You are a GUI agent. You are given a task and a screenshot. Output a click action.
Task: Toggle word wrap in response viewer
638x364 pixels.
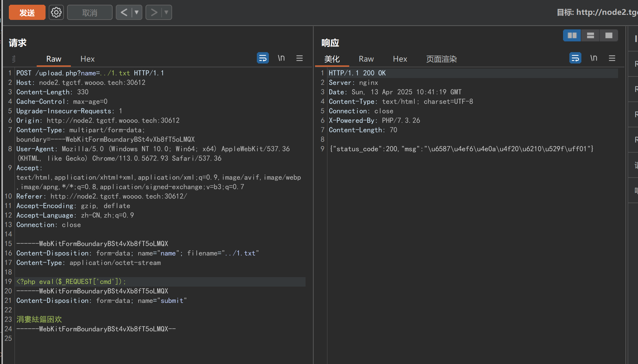pos(575,58)
